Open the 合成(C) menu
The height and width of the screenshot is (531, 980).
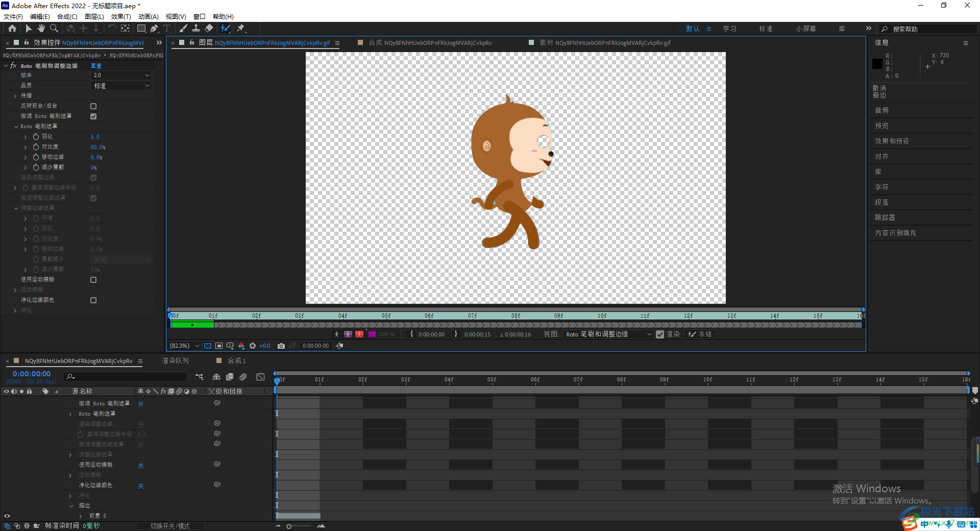(67, 17)
